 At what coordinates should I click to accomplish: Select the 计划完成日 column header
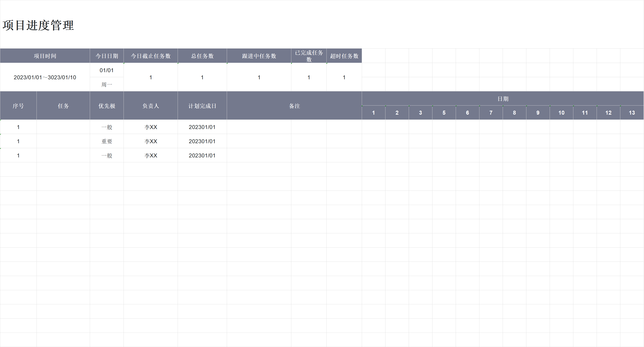point(202,106)
